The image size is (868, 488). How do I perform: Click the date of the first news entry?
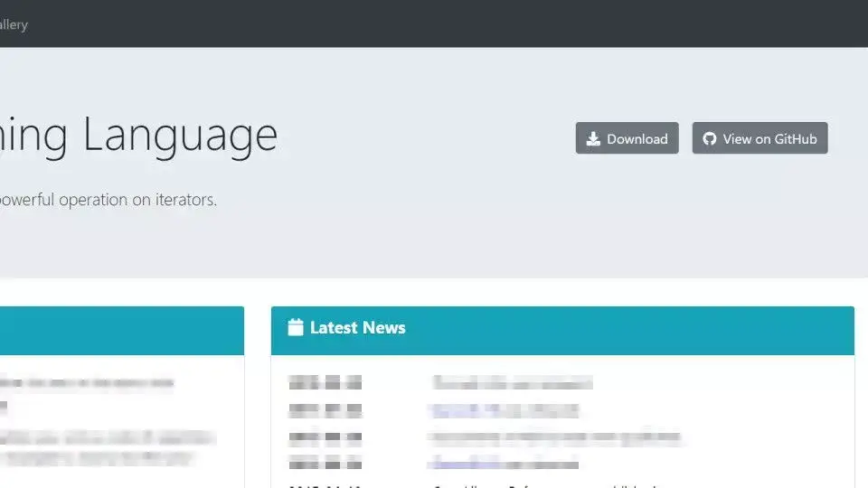tap(325, 382)
